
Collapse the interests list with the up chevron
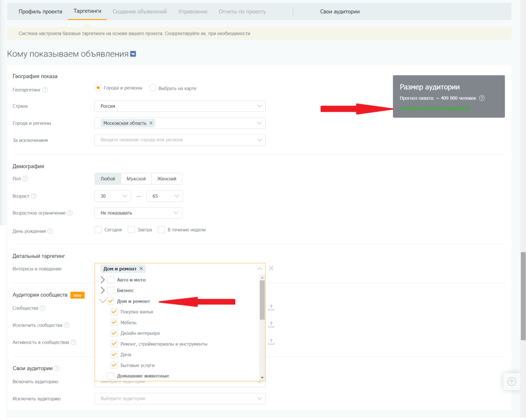tap(259, 269)
